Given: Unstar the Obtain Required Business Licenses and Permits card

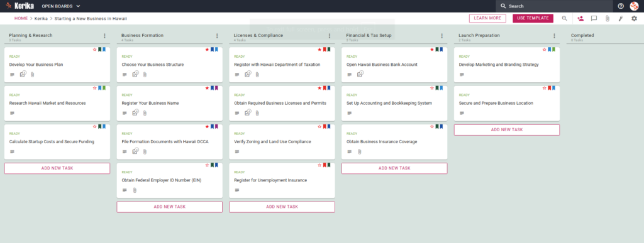Looking at the screenshot, I should click(x=319, y=88).
